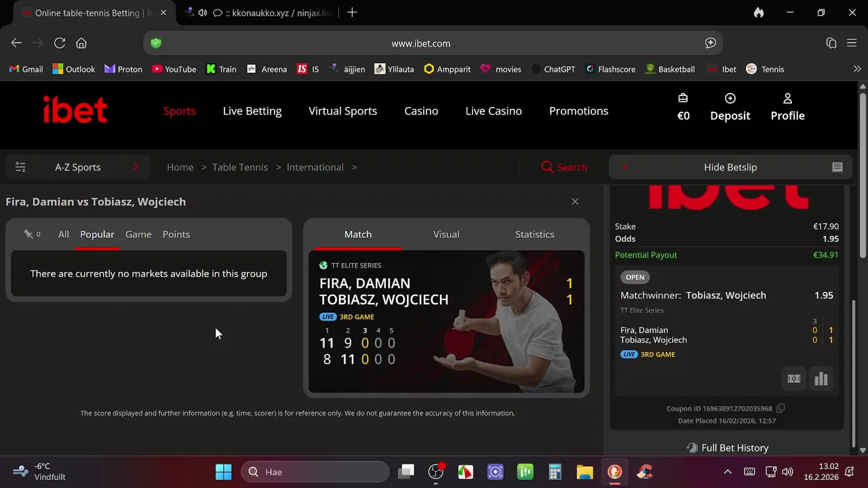Open the Basketball bookmark
The width and height of the screenshot is (868, 488).
(x=670, y=69)
